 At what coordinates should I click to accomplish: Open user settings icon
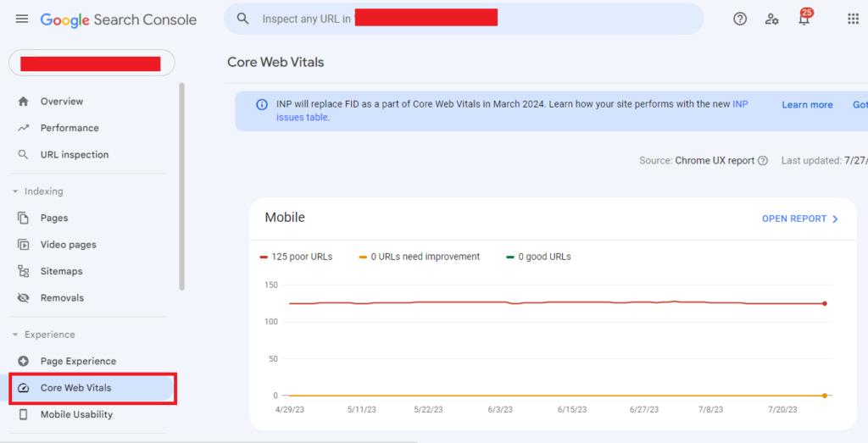(x=771, y=19)
